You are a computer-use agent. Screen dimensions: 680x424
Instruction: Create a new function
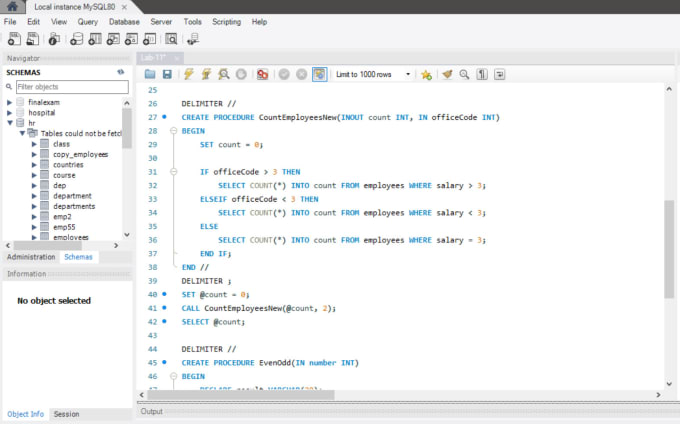pos(149,39)
